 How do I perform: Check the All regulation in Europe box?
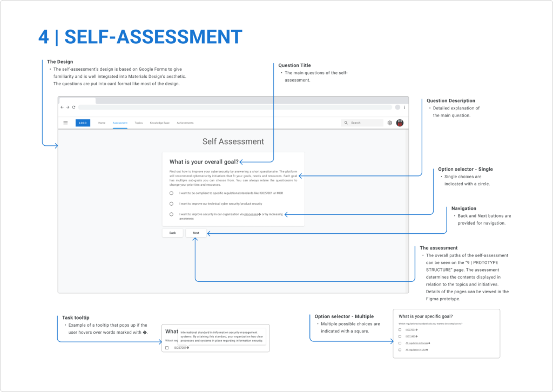[400, 343]
